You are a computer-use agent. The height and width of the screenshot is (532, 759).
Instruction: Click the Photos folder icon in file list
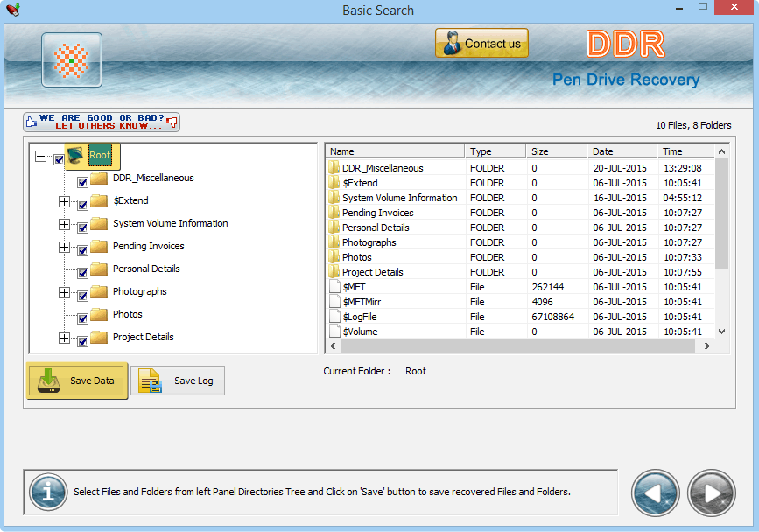(334, 257)
